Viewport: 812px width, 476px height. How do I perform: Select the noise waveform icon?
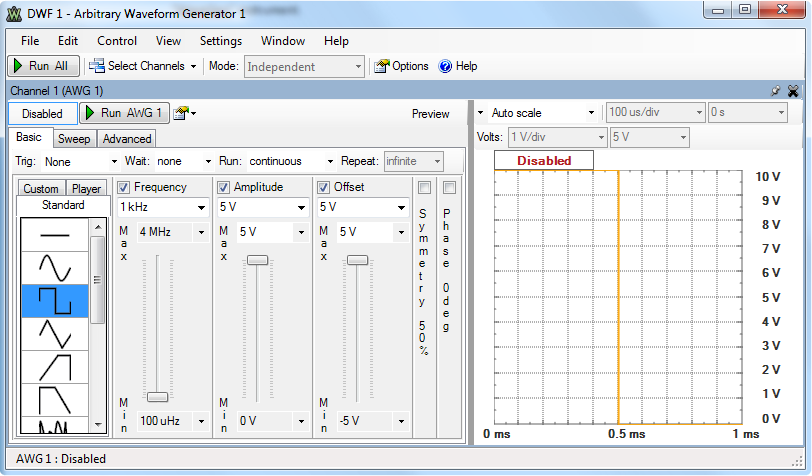54,425
